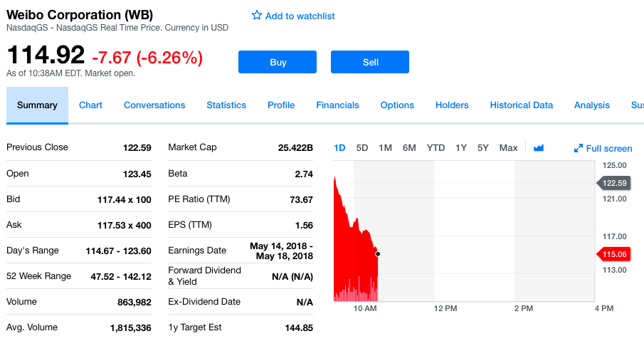Switch to the area chart type icon
The height and width of the screenshot is (341, 644).
pyautogui.click(x=539, y=148)
